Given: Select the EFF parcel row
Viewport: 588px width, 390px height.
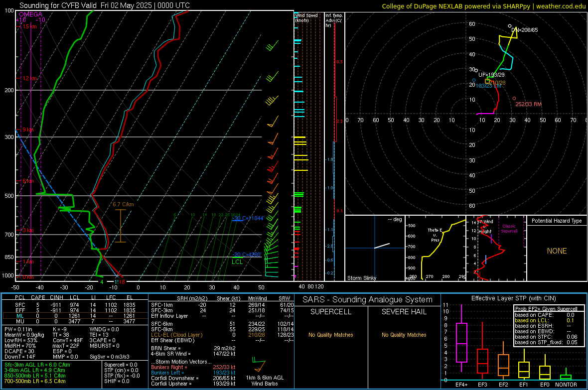Looking at the screenshot, I should point(75,310).
